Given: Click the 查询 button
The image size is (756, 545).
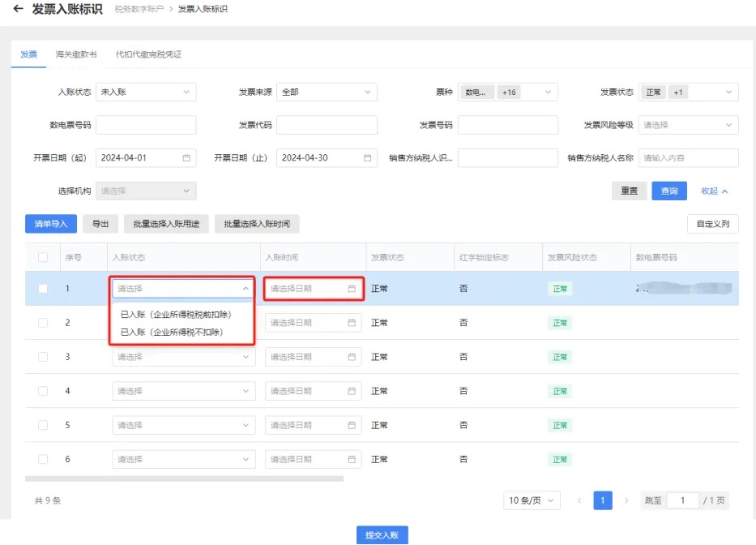Looking at the screenshot, I should point(669,191).
